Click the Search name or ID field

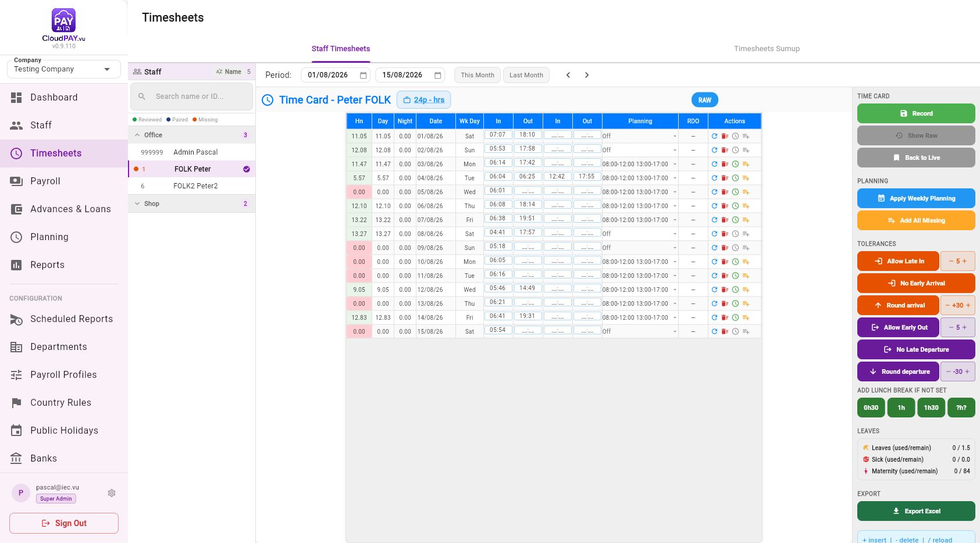(x=191, y=97)
